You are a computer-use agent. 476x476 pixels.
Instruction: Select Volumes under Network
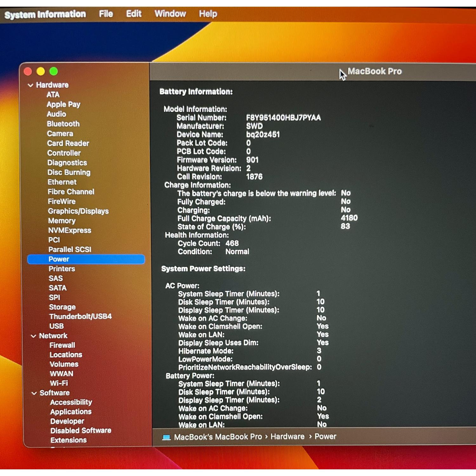tap(64, 364)
